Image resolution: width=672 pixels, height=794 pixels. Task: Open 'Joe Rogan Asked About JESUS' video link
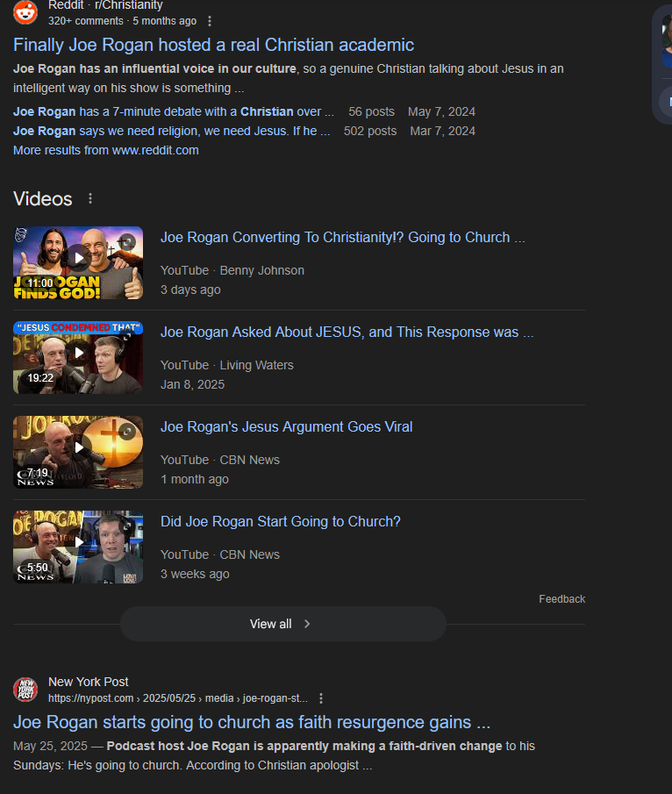347,332
